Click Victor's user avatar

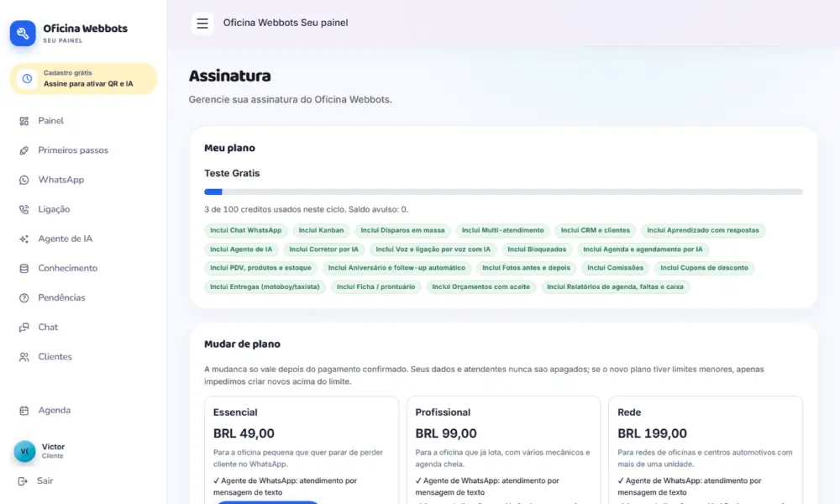[x=24, y=451]
